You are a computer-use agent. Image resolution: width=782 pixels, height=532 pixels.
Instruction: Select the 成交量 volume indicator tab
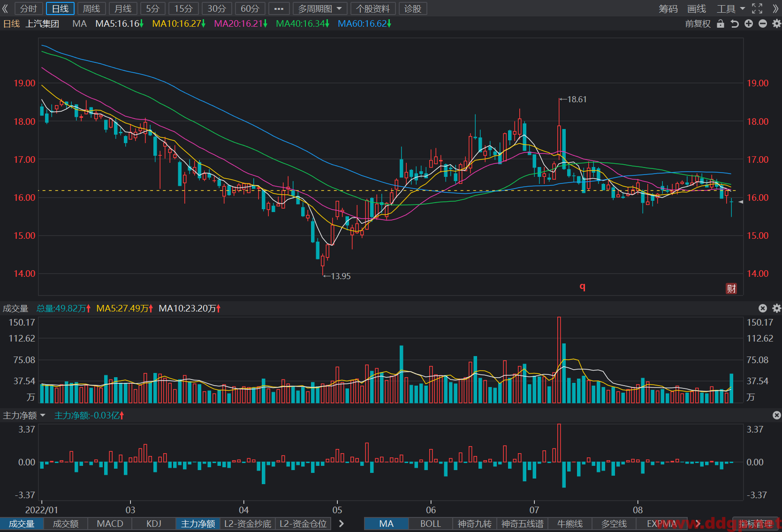[22, 524]
